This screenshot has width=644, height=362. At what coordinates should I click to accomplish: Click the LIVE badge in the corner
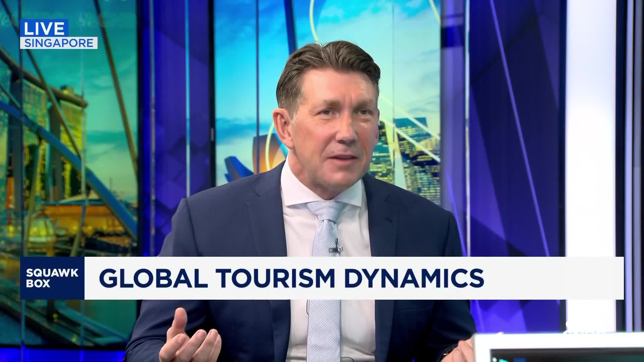pos(44,28)
